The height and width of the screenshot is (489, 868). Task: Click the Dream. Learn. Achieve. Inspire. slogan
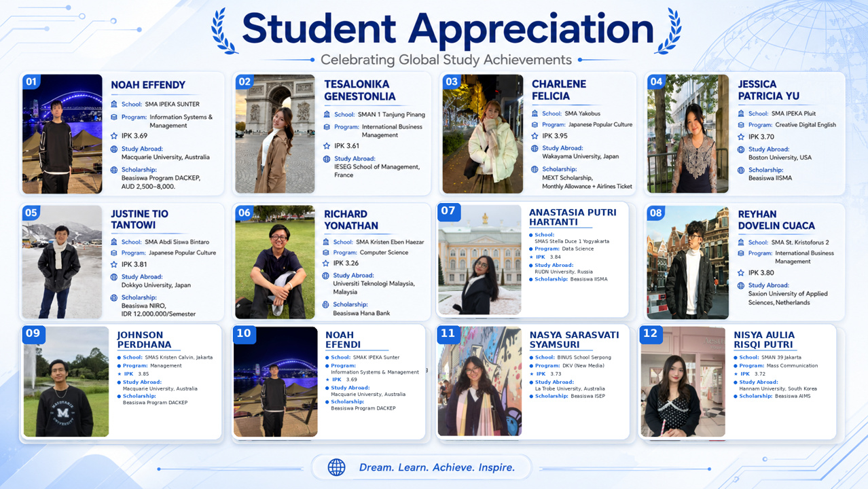click(x=437, y=467)
